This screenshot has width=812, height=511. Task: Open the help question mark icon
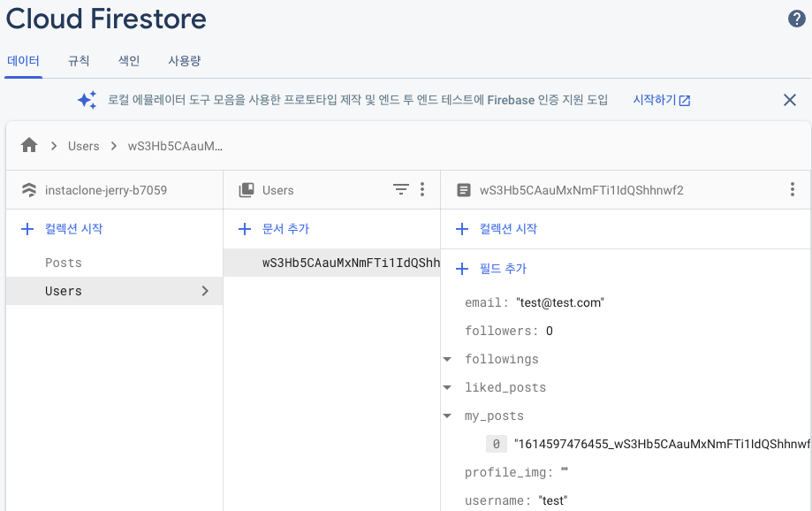click(x=796, y=19)
